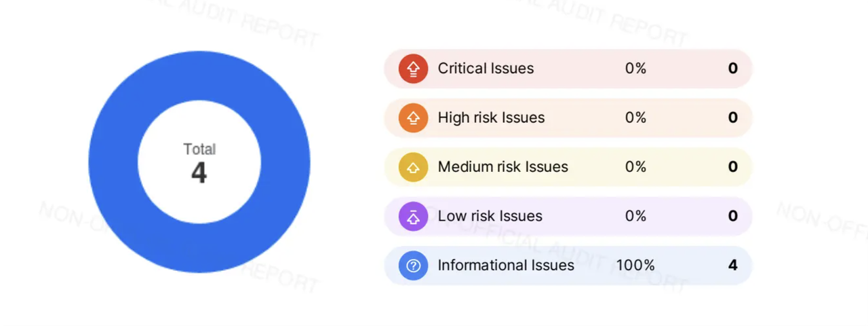Select the Critical Issues label

click(x=486, y=69)
